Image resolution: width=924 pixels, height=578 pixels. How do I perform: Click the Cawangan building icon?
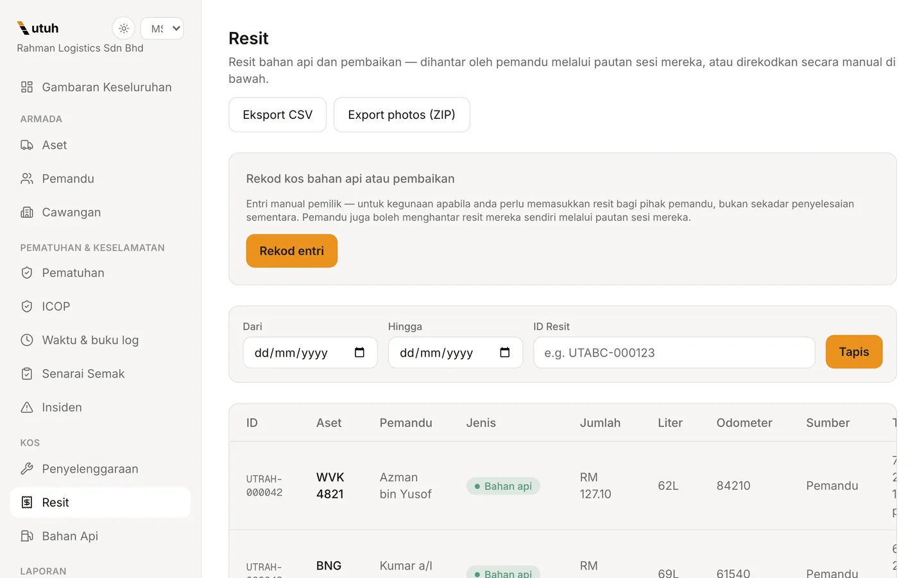point(27,213)
